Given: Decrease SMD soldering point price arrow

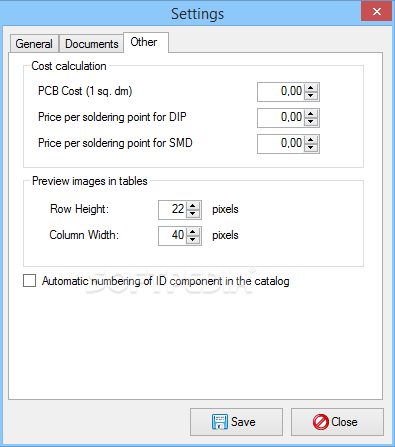Looking at the screenshot, I should tap(311, 148).
